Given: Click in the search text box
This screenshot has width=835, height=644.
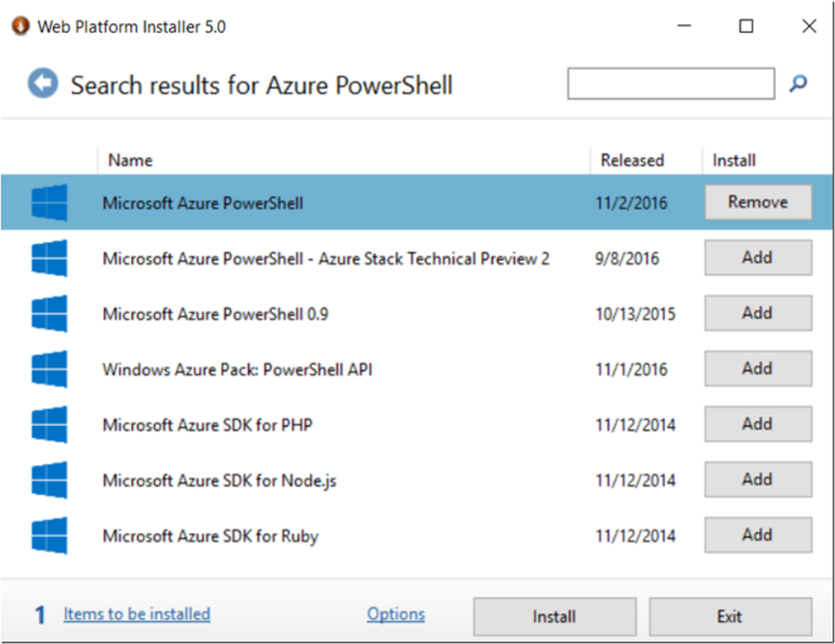Looking at the screenshot, I should [x=671, y=83].
